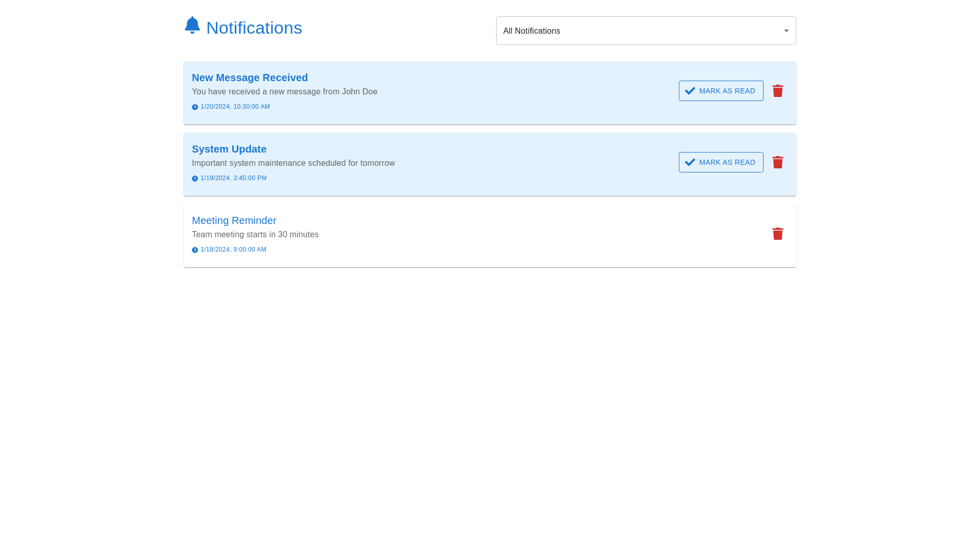The height and width of the screenshot is (551, 980).
Task: Open the System Update title
Action: [229, 149]
